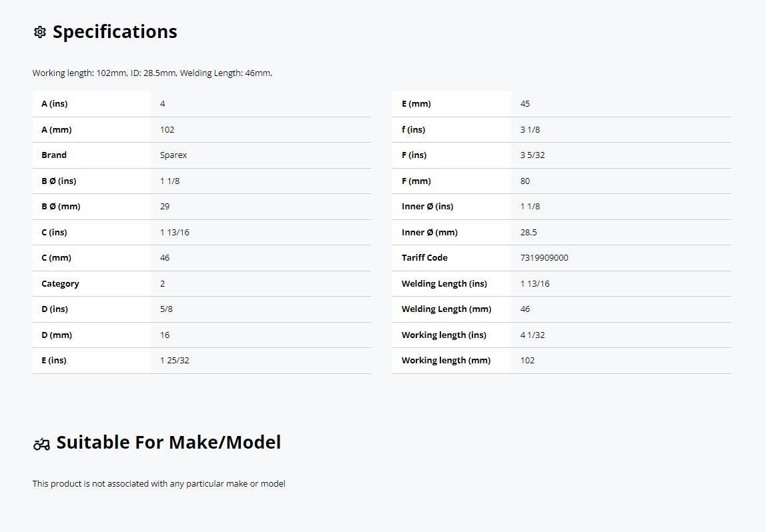Click the E (mm) value 45
Image resolution: width=766 pixels, height=532 pixels.
tap(525, 104)
